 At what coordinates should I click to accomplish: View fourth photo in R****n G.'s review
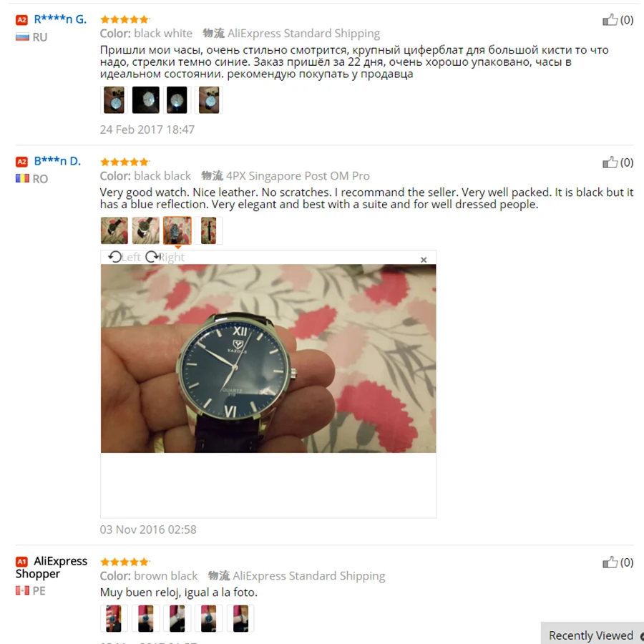point(209,99)
